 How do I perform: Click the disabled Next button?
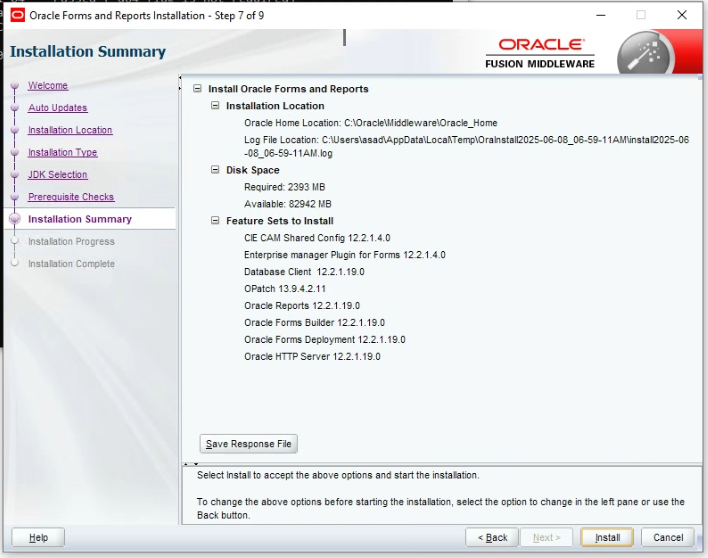546,537
